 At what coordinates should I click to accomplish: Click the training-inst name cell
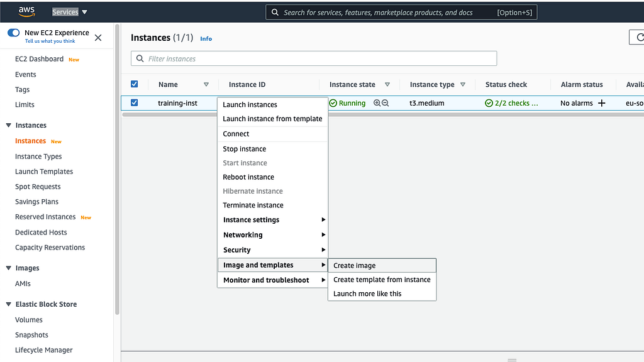coord(177,103)
